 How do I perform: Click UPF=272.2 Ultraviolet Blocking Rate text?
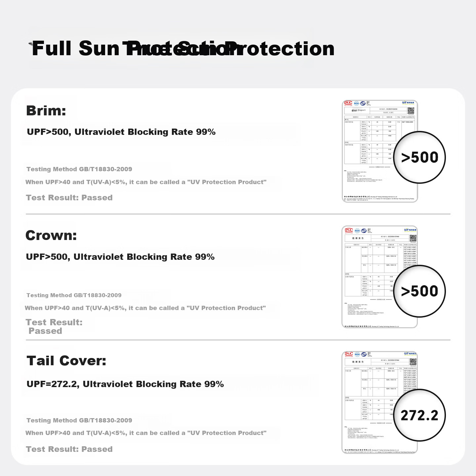pos(125,384)
